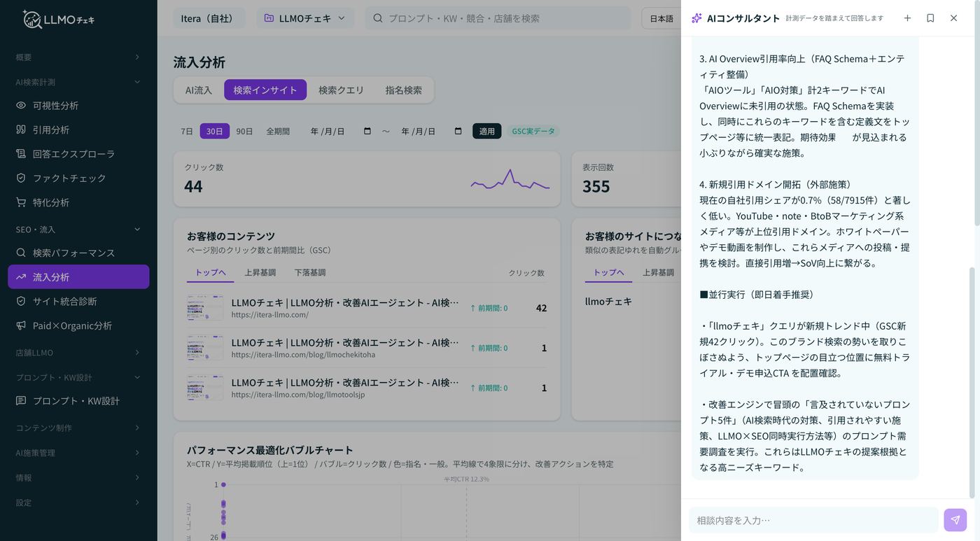The height and width of the screenshot is (541, 980).
Task: Click the クリック数 column header
Action: pos(526,273)
